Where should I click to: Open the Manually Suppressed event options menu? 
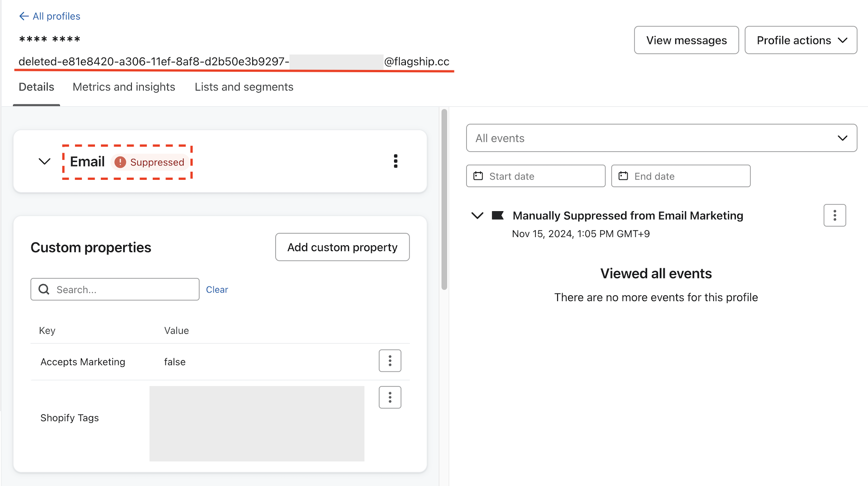click(834, 215)
